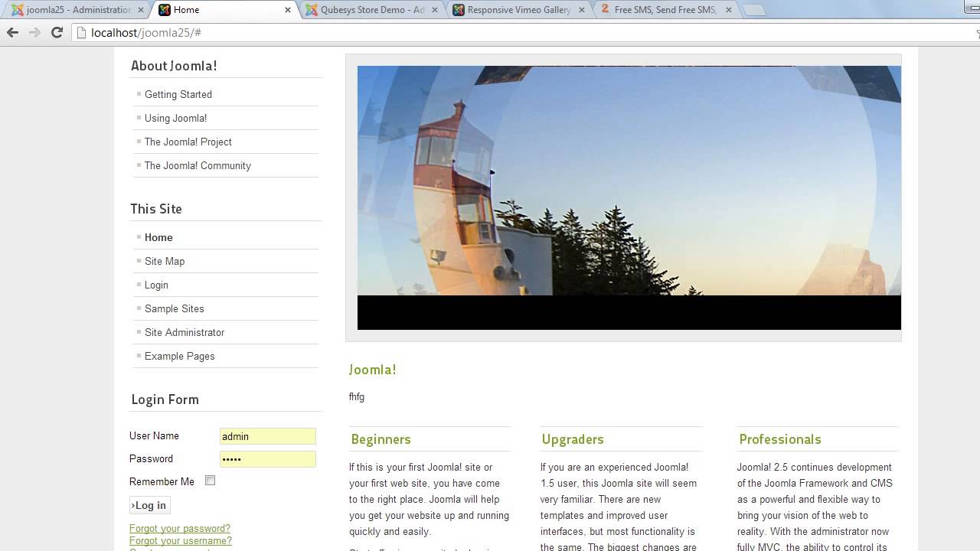The image size is (980, 551).
Task: Open The Joomla! Community link
Action: coord(198,165)
